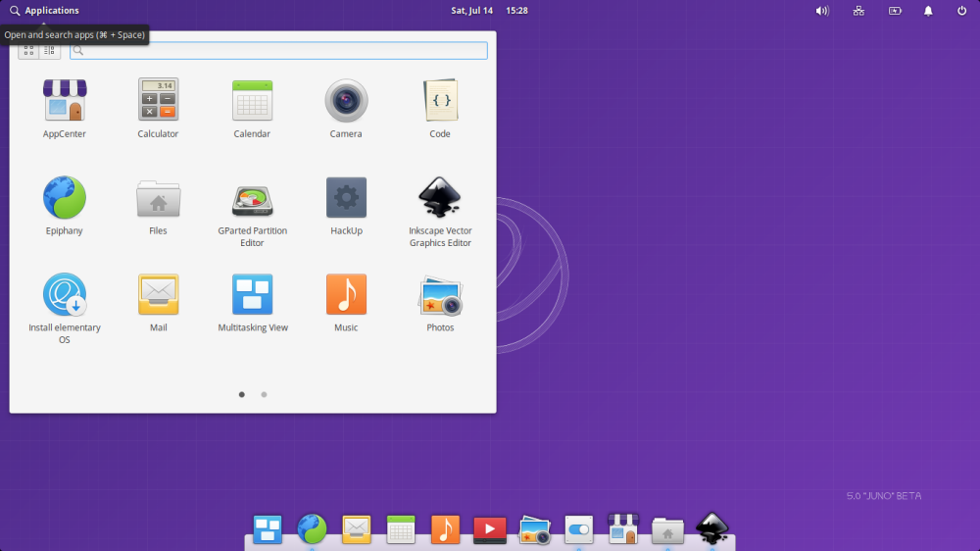Open Music from the dock
This screenshot has height=551, width=980.
pos(445,529)
